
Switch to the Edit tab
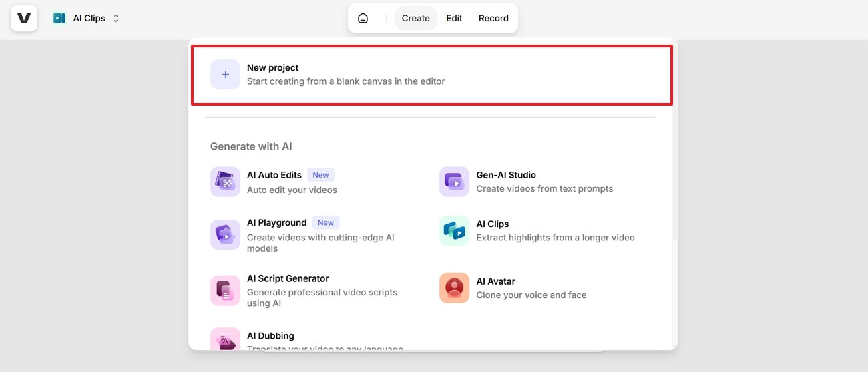click(x=454, y=19)
